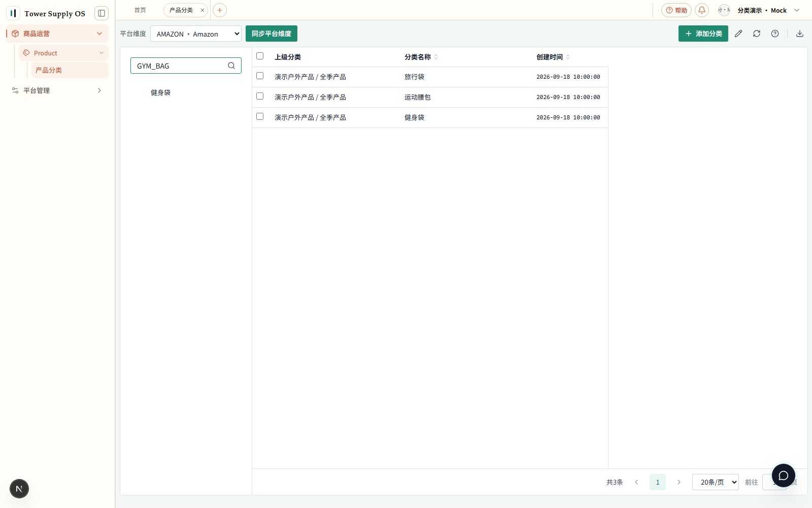Open the chat support bubble
The width and height of the screenshot is (812, 508).
[784, 475]
